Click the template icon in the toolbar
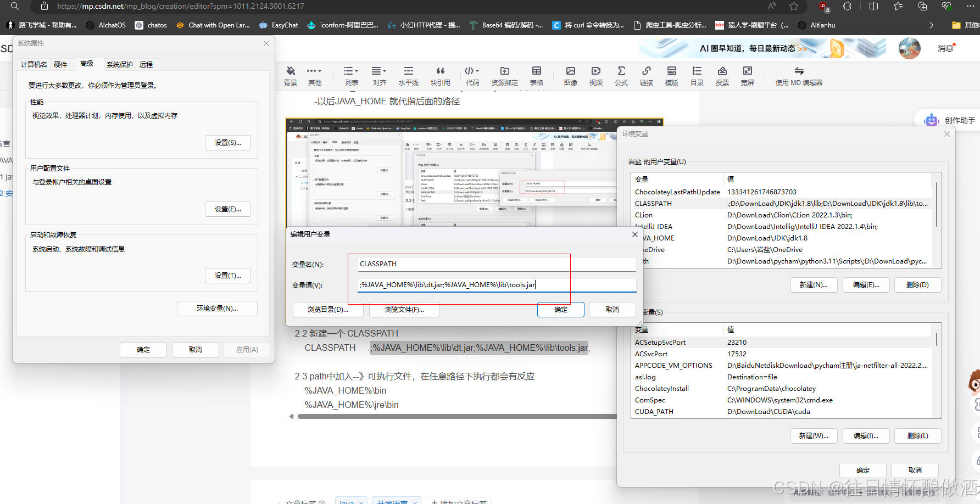980x504 pixels. 672,71
